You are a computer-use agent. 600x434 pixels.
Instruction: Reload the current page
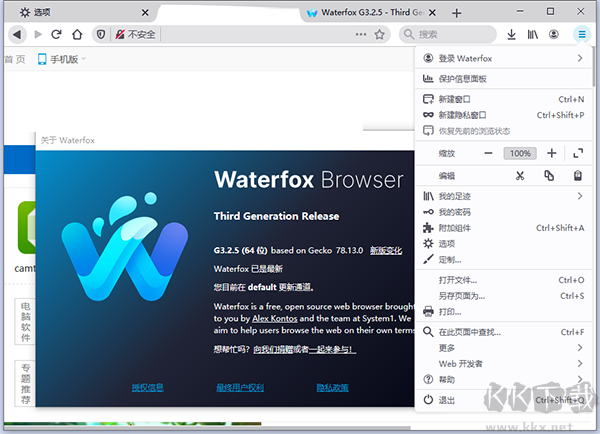point(57,34)
